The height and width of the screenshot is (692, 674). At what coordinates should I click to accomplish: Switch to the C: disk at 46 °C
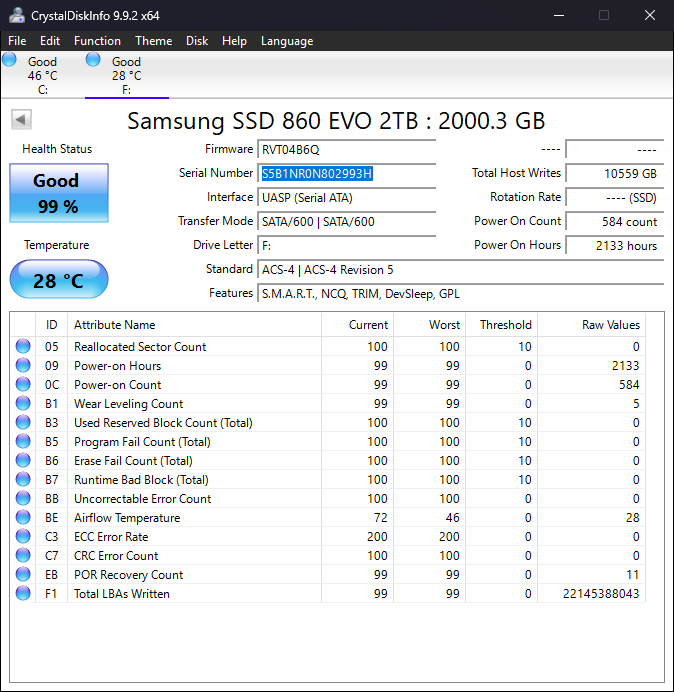click(x=42, y=75)
